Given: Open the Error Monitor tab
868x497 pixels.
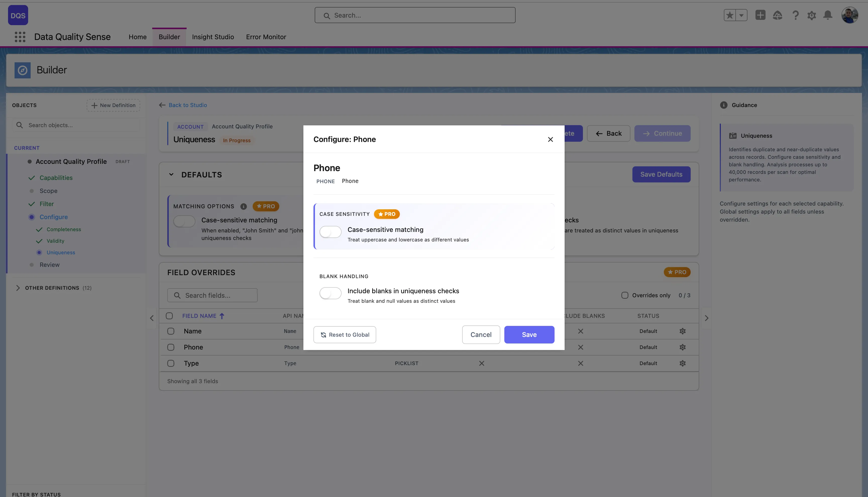Looking at the screenshot, I should pos(266,37).
